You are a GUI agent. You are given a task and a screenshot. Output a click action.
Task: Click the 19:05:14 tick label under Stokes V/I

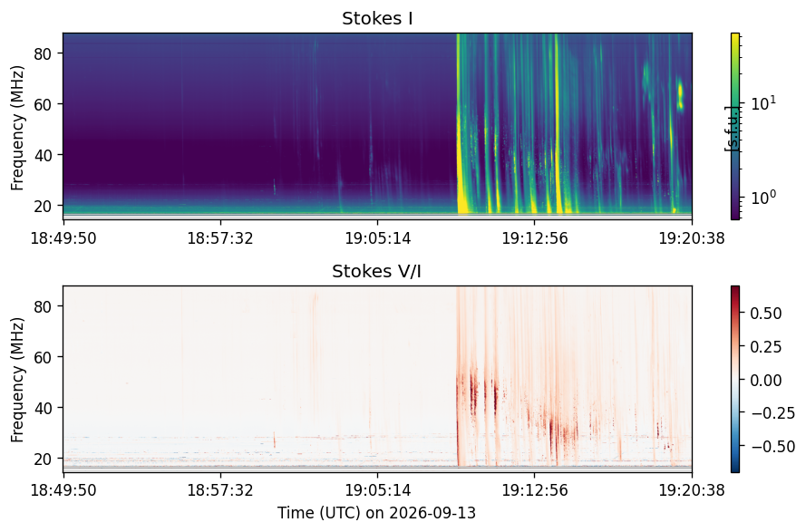coord(378,490)
